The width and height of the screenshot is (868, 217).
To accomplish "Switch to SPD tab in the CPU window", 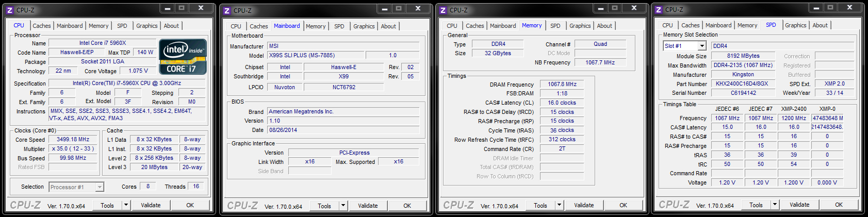I will click(122, 26).
